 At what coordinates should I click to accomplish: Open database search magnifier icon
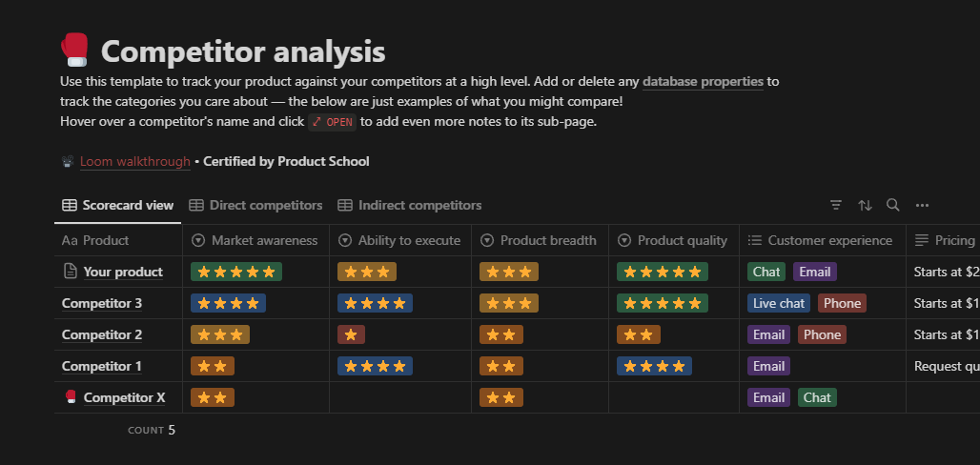[893, 205]
